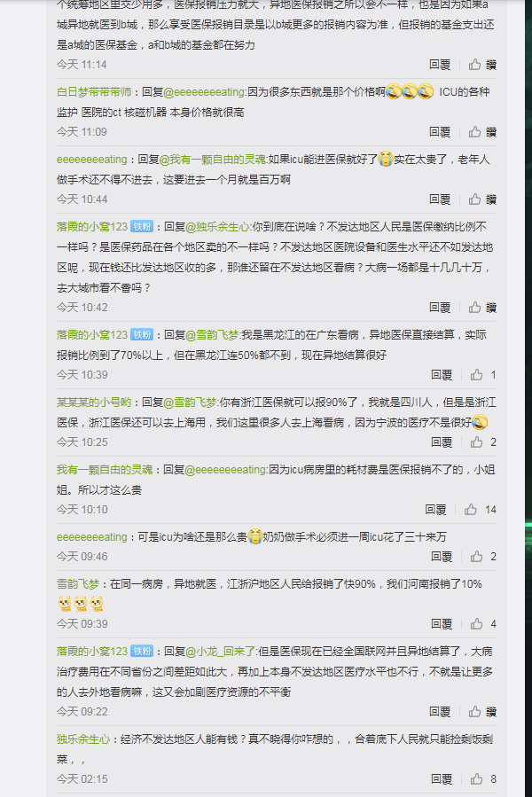This screenshot has height=797, width=532.
Task: Reply to 我有一颗自由的灵魂's 10:10 comment
Action: click(x=435, y=510)
